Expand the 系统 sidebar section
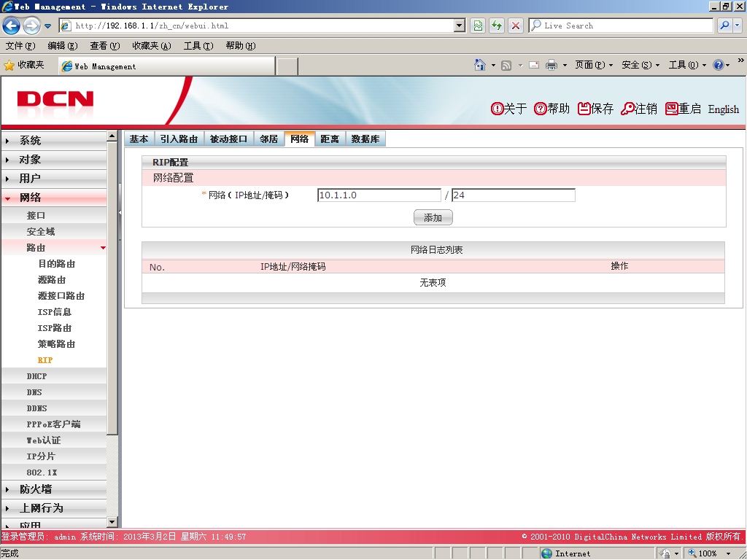 (x=54, y=141)
